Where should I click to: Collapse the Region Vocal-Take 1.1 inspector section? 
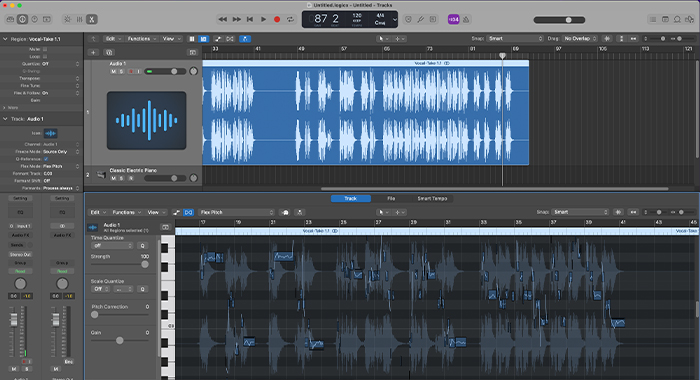5,39
